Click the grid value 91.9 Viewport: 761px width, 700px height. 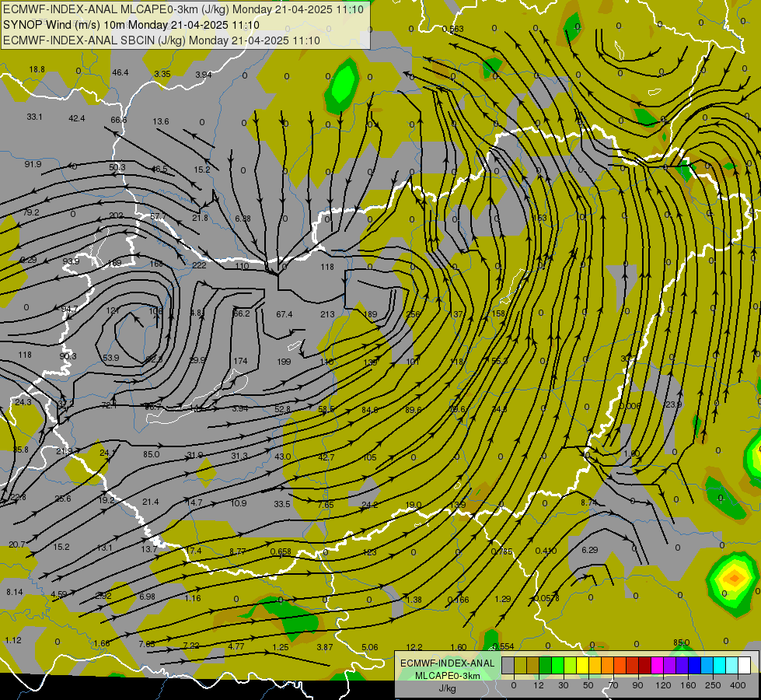pyautogui.click(x=33, y=164)
